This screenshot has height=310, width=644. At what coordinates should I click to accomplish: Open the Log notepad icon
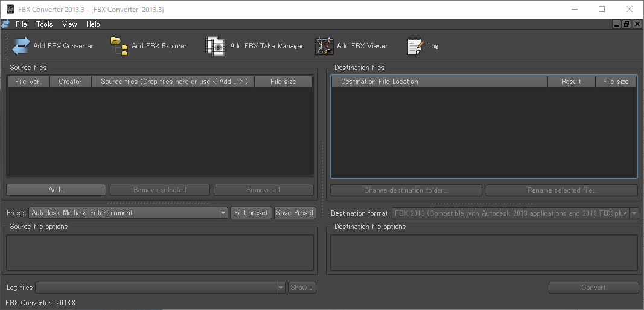click(x=415, y=46)
